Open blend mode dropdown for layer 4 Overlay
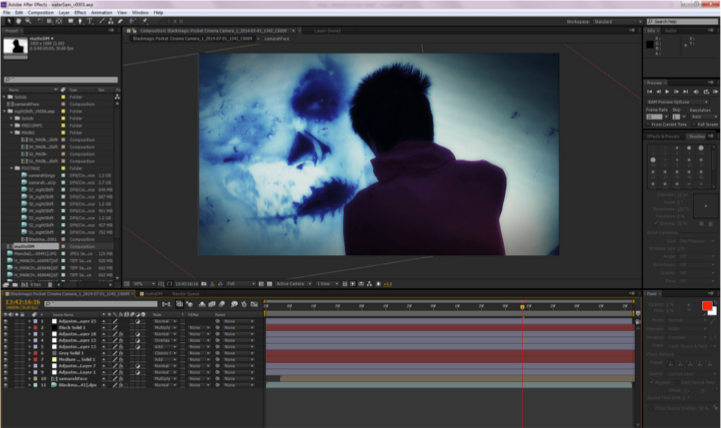This screenshot has height=428, width=721. (x=166, y=340)
